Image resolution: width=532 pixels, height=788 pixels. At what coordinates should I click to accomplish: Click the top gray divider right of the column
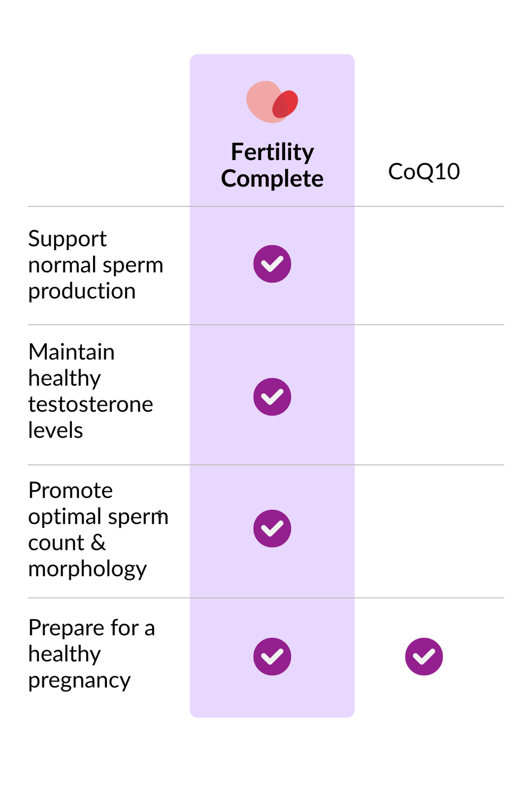[x=431, y=206]
